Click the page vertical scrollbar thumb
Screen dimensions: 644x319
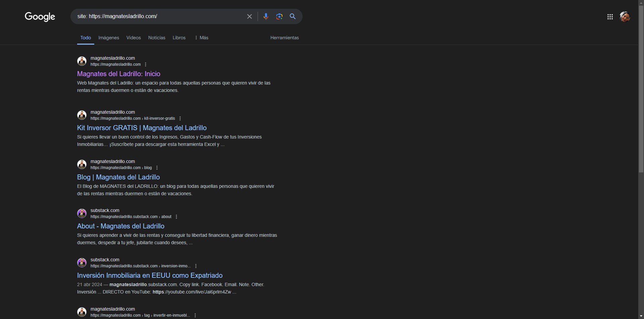pyautogui.click(x=641, y=90)
